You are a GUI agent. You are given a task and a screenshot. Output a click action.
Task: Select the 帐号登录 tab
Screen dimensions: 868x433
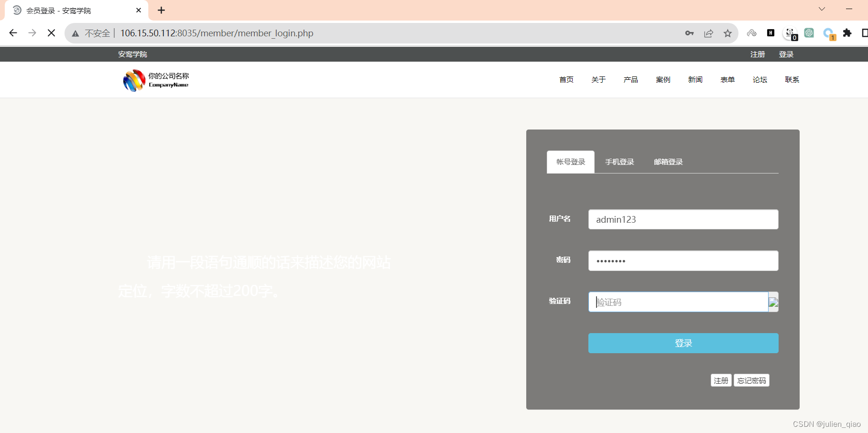(571, 162)
